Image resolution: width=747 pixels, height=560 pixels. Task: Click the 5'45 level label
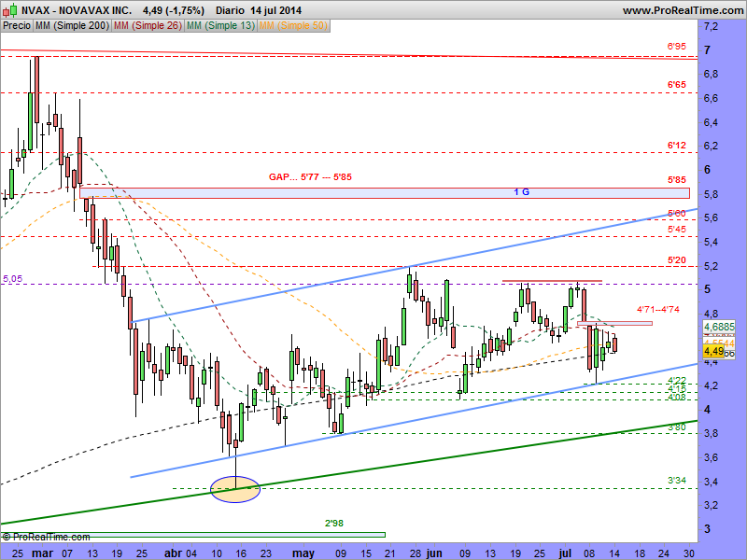[676, 230]
